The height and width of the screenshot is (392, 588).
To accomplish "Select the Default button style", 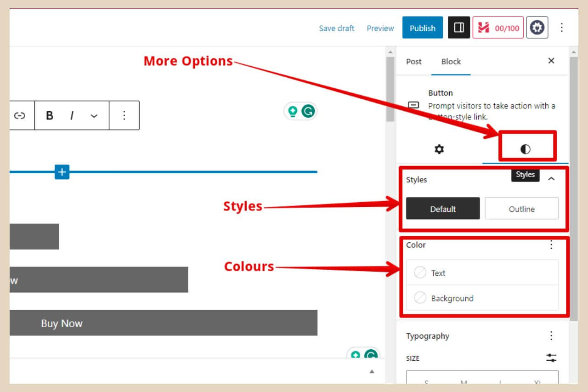I will pos(443,209).
